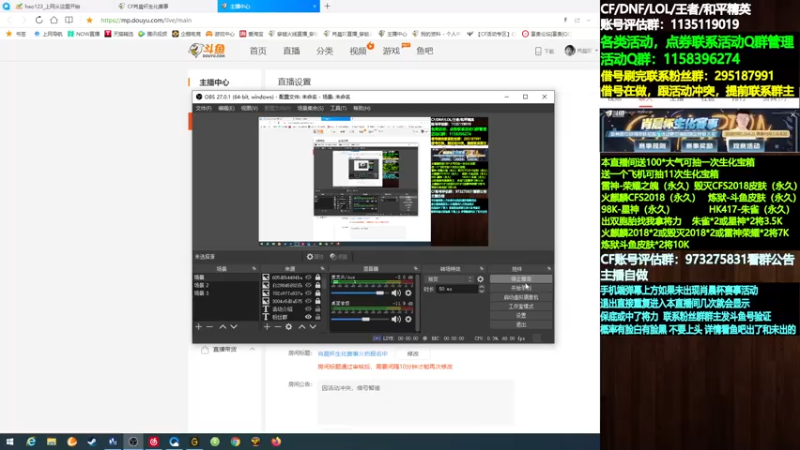Toggle visibility of source 3004e588a575

pos(308,301)
